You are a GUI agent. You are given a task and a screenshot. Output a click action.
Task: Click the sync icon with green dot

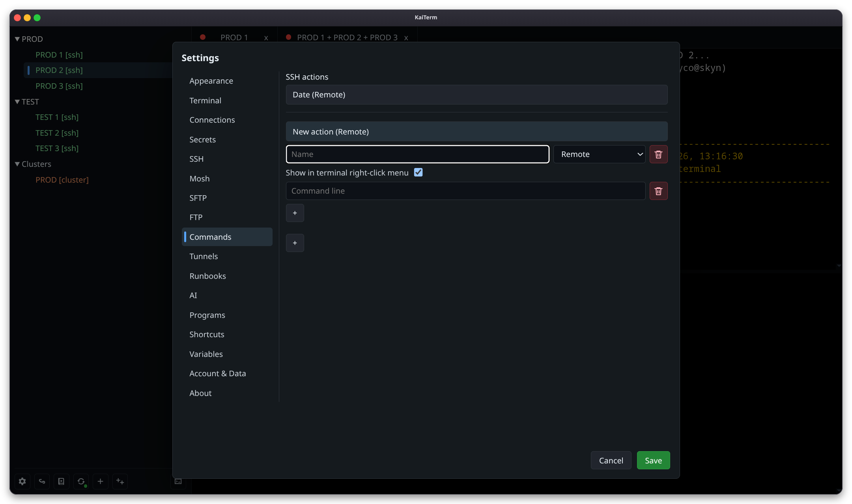tap(81, 481)
